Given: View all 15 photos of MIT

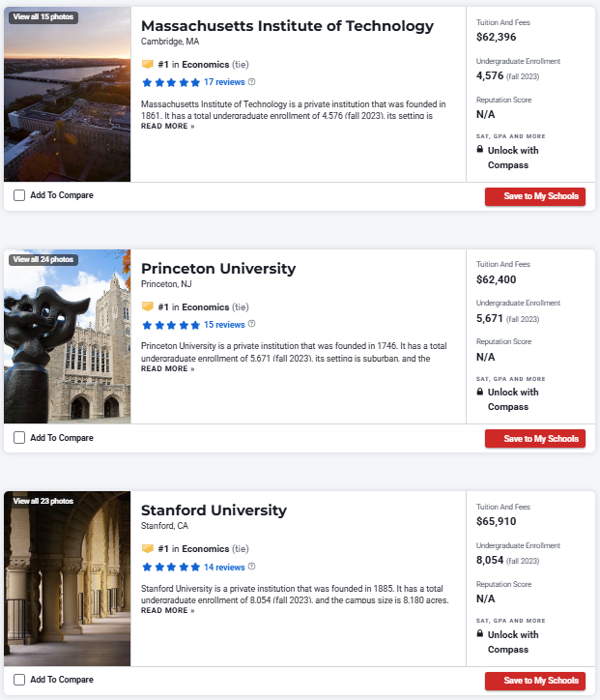Looking at the screenshot, I should coord(43,17).
